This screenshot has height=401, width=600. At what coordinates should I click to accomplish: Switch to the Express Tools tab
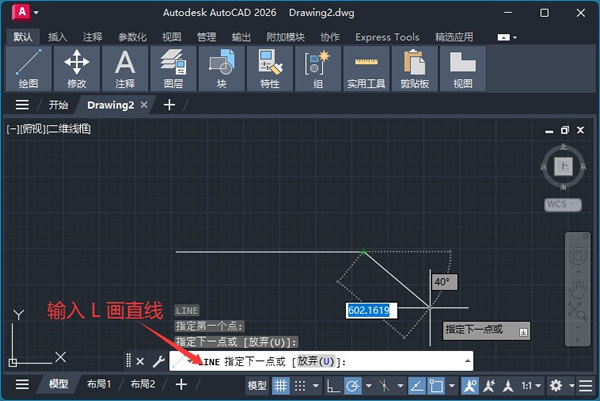(387, 37)
